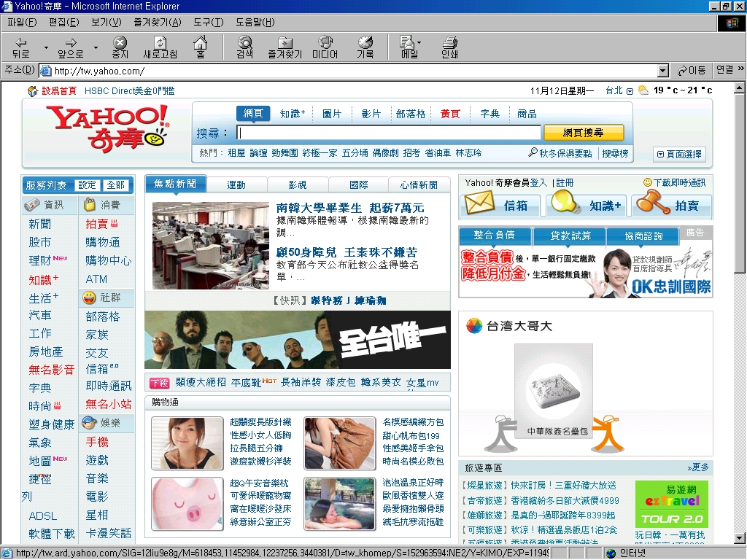Click the Print toolbar icon
The width and height of the screenshot is (747, 560).
tap(449, 42)
